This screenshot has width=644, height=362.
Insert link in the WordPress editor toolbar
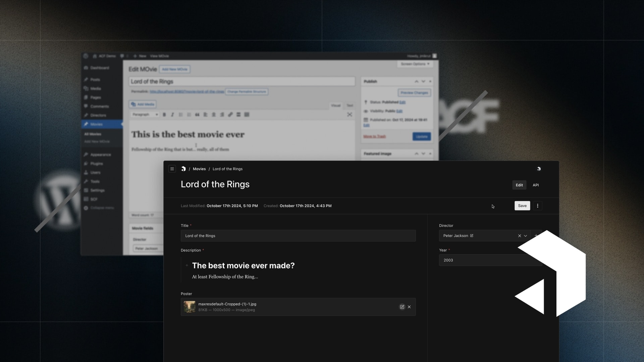point(230,115)
